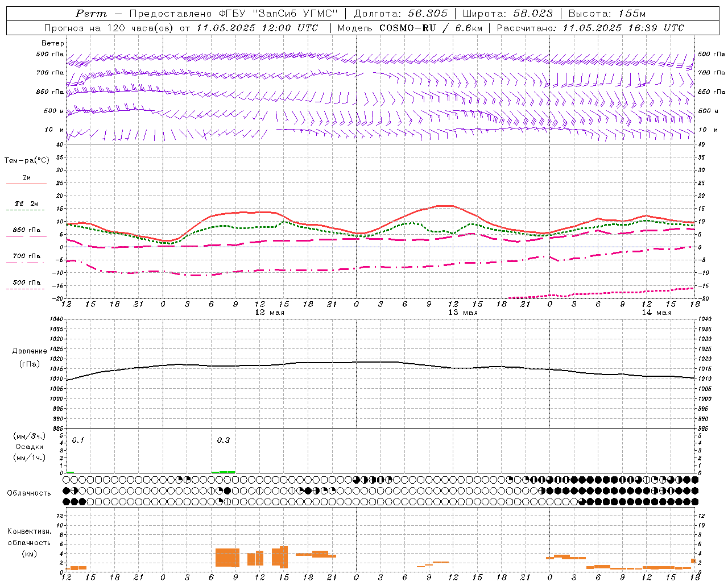Click the "Td 2м" dew point legend label
Viewport: 728px width, 582px height.
27,203
